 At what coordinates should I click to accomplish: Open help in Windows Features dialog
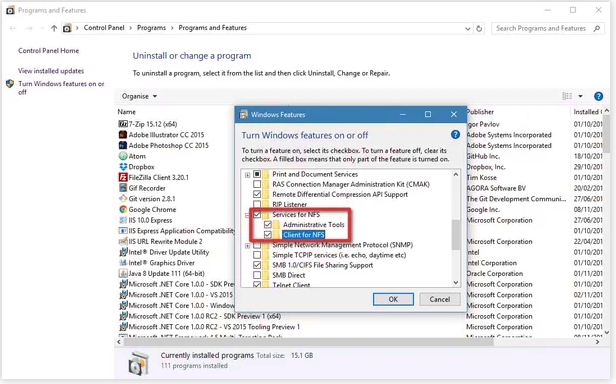point(455,135)
